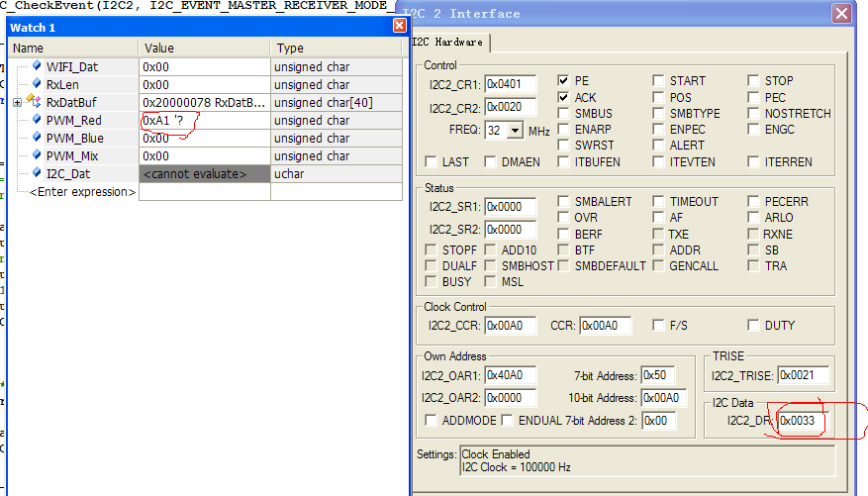Check the ITERREN checkbox
This screenshot has height=496, width=868.
(x=753, y=161)
